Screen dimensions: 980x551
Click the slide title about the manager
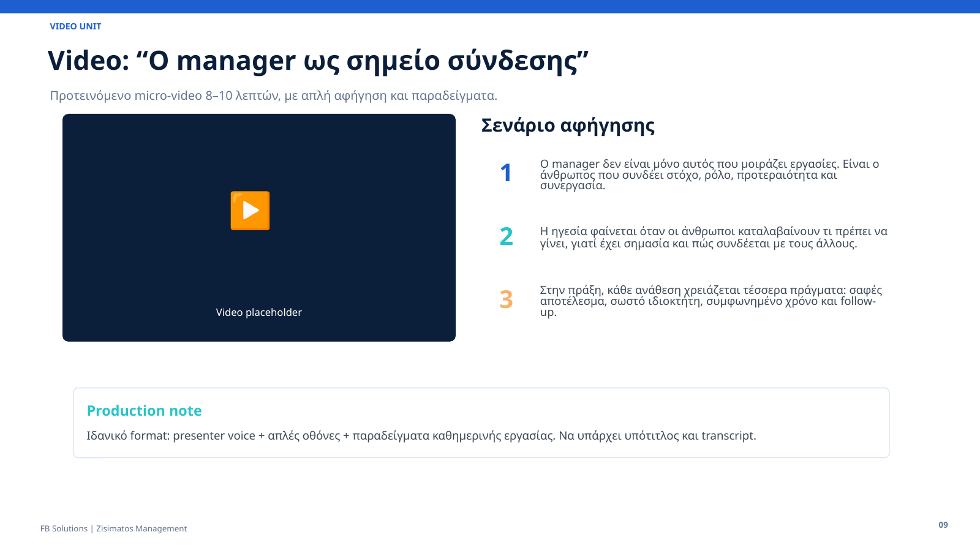(x=318, y=61)
